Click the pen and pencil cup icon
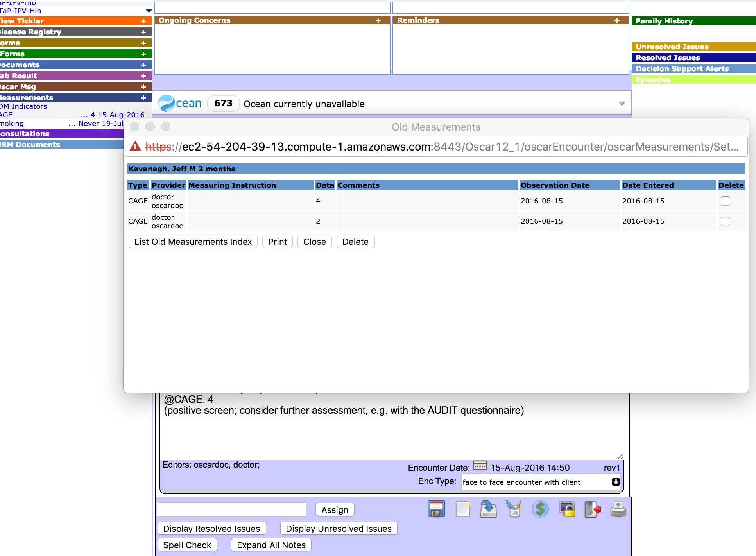756x556 pixels. [514, 509]
